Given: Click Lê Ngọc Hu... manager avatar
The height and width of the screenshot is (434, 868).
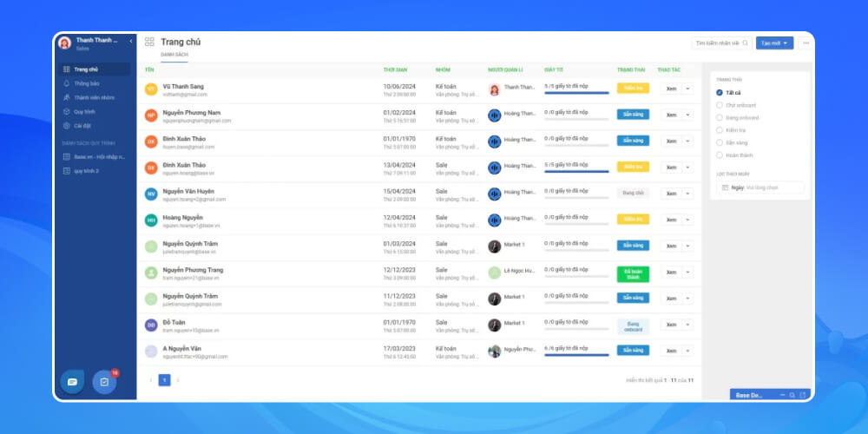Looking at the screenshot, I should click(x=495, y=273).
